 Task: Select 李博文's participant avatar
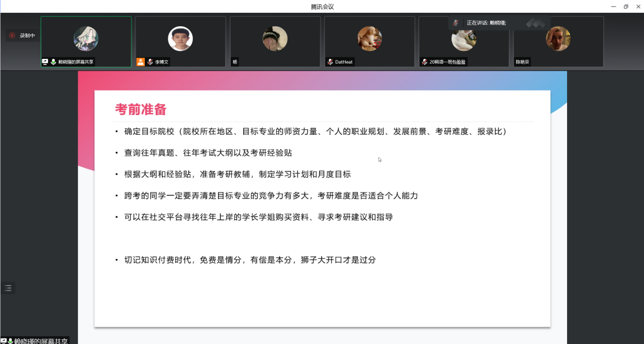pos(180,39)
